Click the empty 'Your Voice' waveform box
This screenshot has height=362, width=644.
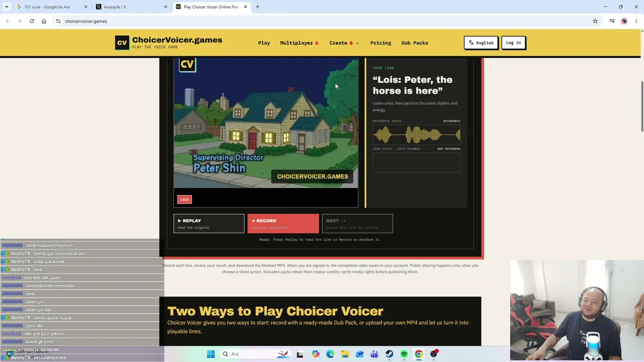click(417, 162)
